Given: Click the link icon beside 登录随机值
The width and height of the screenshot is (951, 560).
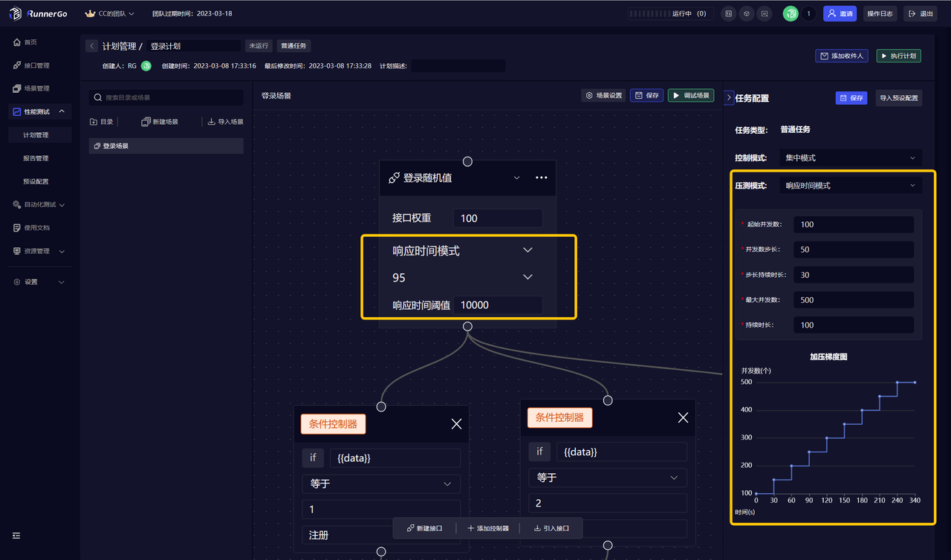Looking at the screenshot, I should click(x=394, y=178).
